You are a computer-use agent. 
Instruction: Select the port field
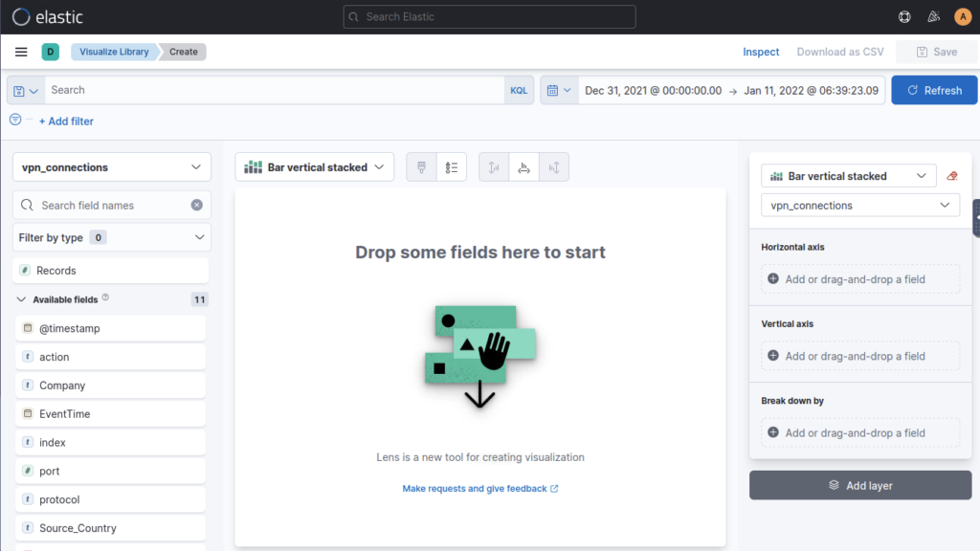click(111, 471)
